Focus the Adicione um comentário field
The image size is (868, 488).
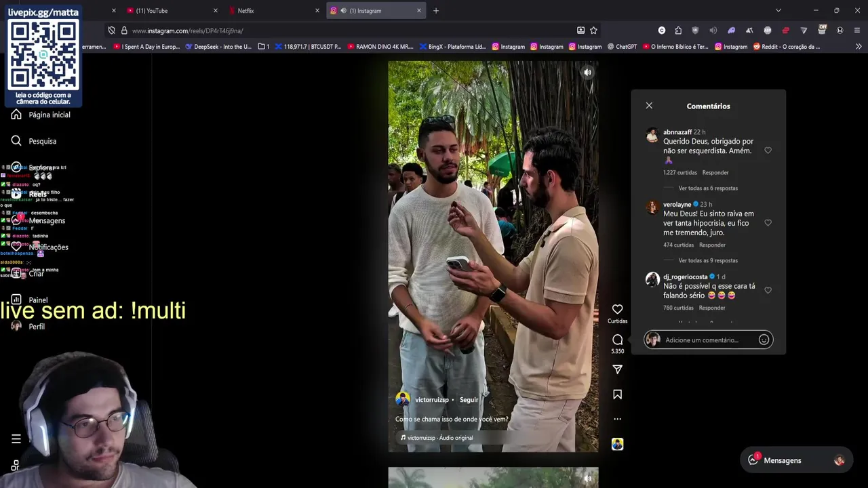point(708,340)
